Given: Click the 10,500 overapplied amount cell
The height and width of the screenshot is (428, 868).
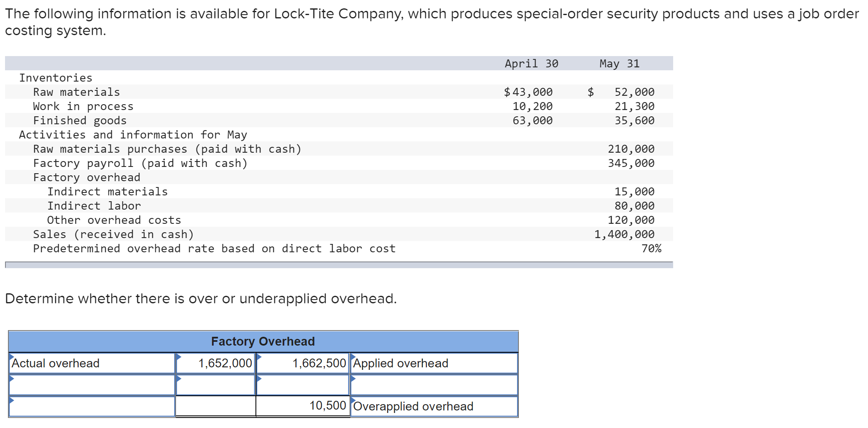Looking at the screenshot, I should (x=302, y=406).
